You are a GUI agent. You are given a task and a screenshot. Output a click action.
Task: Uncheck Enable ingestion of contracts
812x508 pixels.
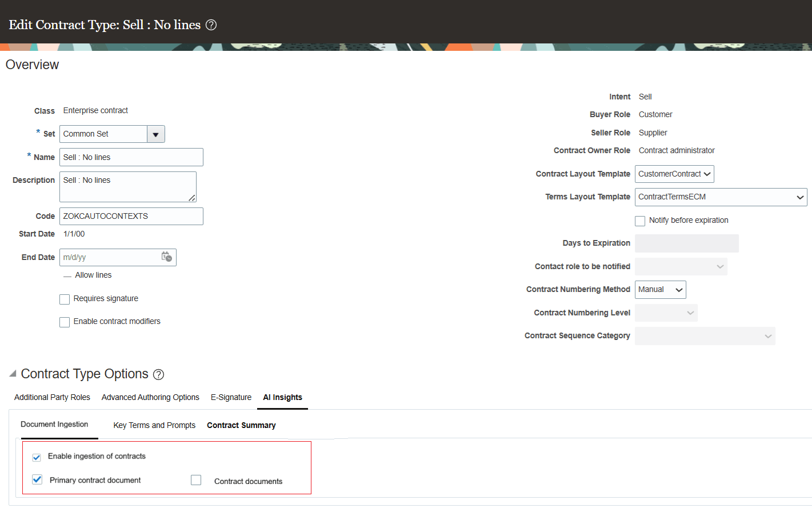point(37,457)
